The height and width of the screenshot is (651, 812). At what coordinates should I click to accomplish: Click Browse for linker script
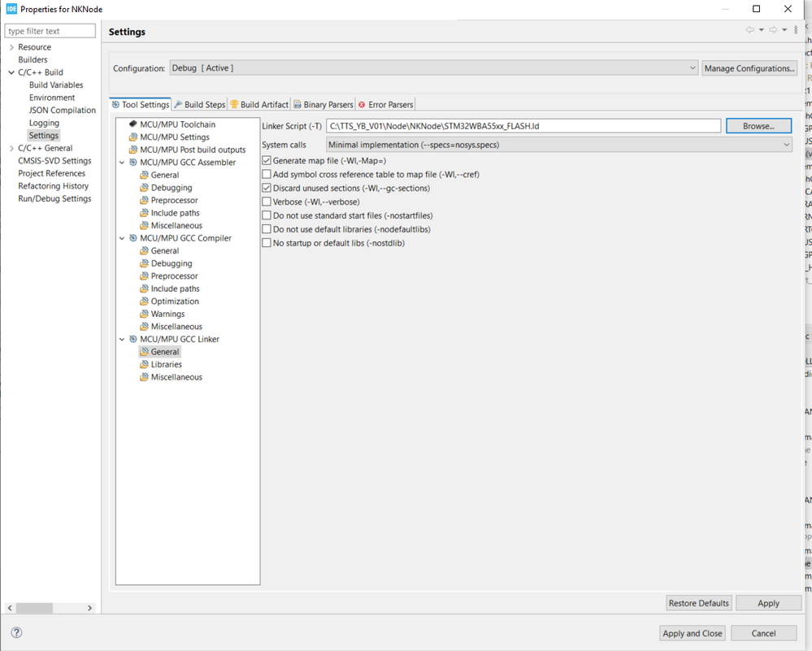click(x=758, y=126)
